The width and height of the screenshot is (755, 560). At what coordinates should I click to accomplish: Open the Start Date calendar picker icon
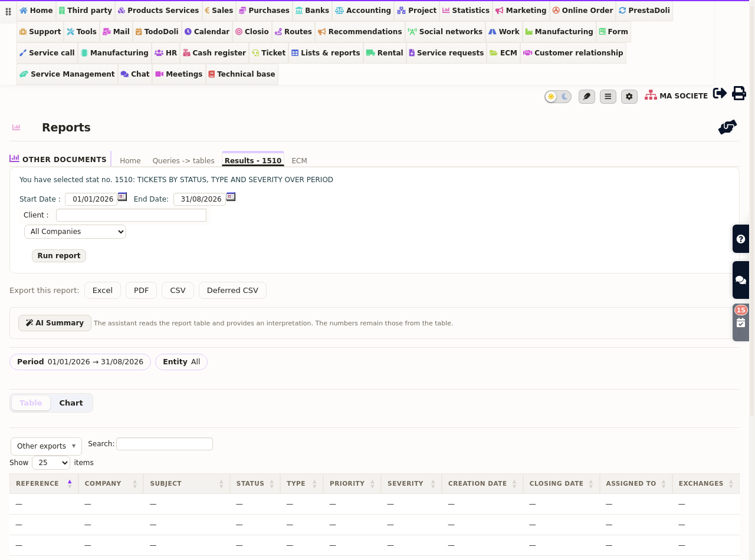pos(122,196)
